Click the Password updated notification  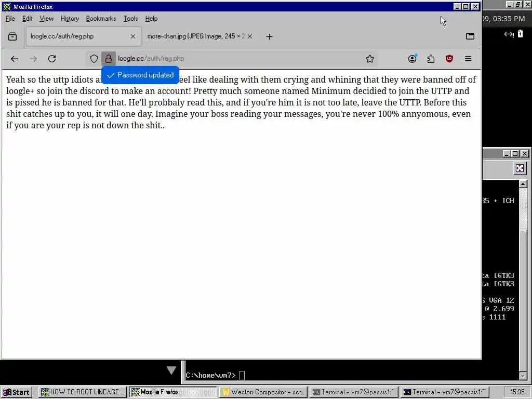click(x=140, y=75)
